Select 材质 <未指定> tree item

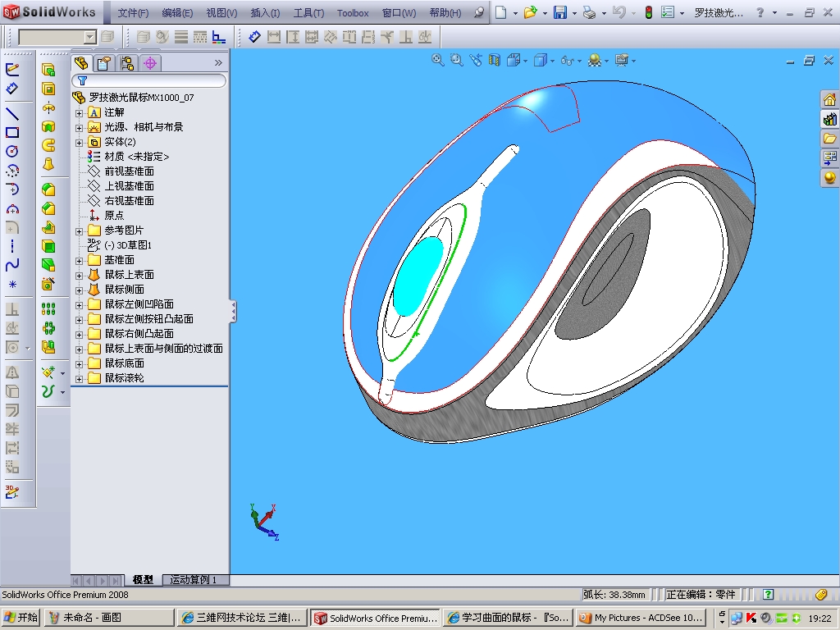137,157
